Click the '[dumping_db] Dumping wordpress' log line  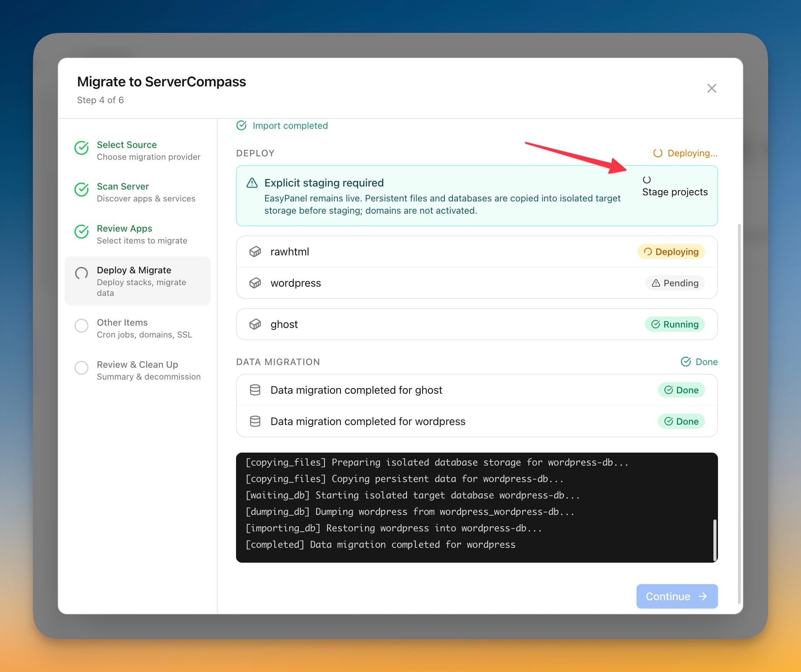pyautogui.click(x=410, y=511)
